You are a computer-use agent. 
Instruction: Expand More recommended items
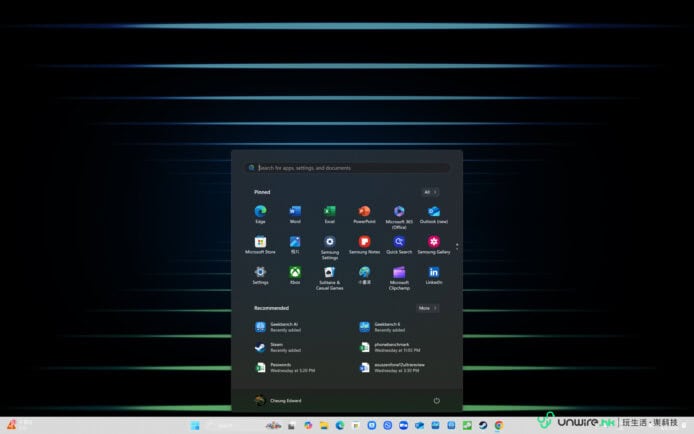point(427,308)
